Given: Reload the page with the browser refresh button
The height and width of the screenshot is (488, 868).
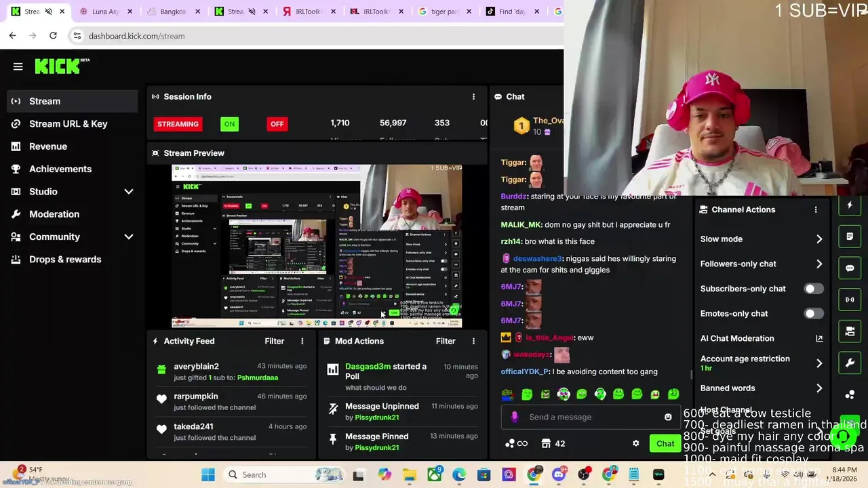Looking at the screenshot, I should (53, 35).
